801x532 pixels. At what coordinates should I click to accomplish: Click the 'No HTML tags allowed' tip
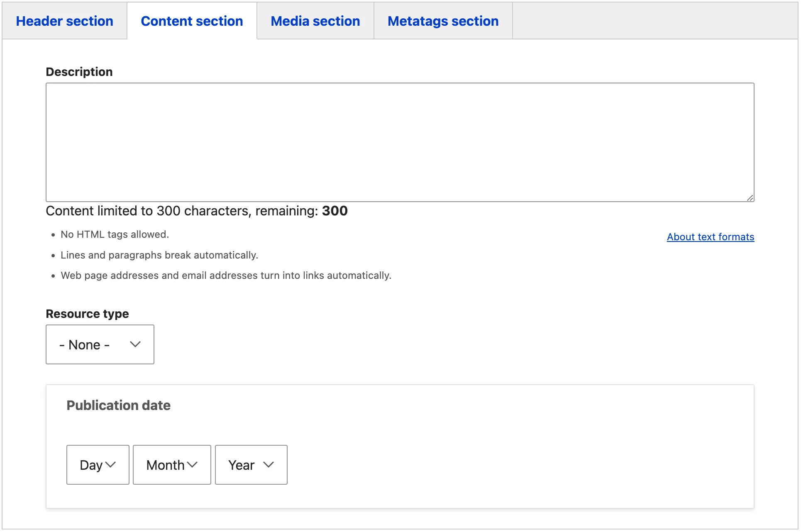[x=115, y=234]
